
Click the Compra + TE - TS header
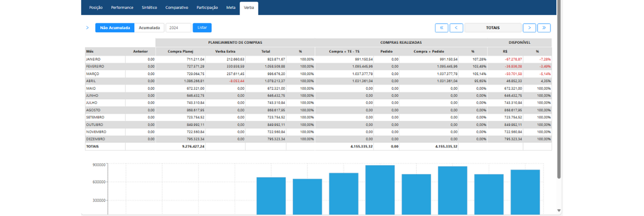[x=344, y=51]
